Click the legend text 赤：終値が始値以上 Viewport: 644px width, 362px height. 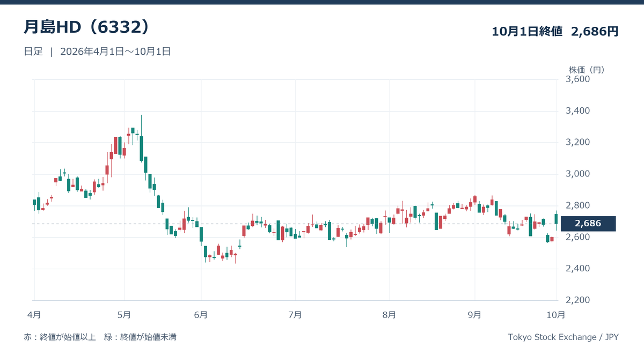60,337
